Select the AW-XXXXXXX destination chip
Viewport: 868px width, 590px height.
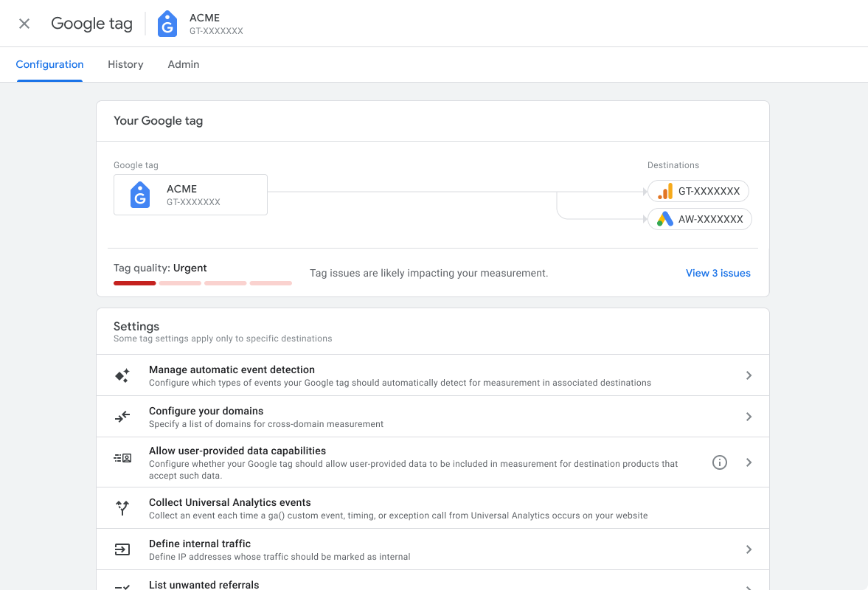tap(700, 219)
